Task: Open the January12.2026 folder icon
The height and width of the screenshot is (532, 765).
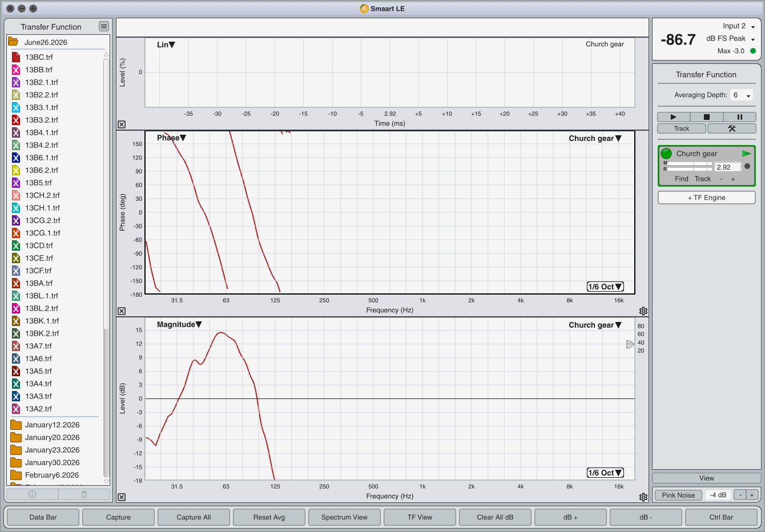Action: point(16,425)
